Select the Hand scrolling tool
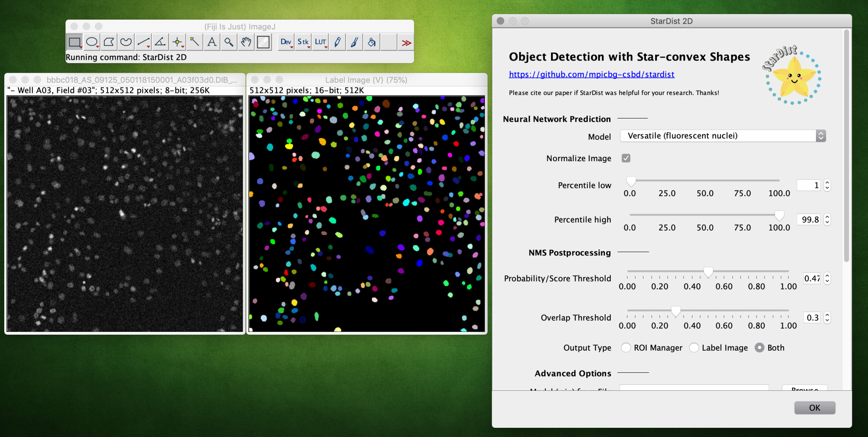This screenshot has width=868, height=437. tap(246, 42)
